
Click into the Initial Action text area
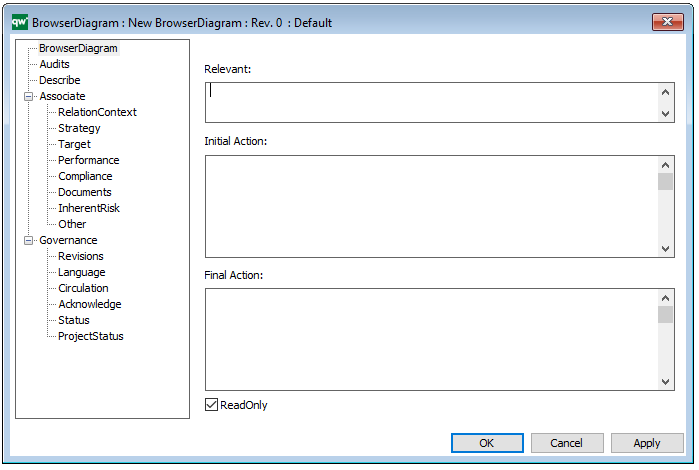(x=431, y=206)
